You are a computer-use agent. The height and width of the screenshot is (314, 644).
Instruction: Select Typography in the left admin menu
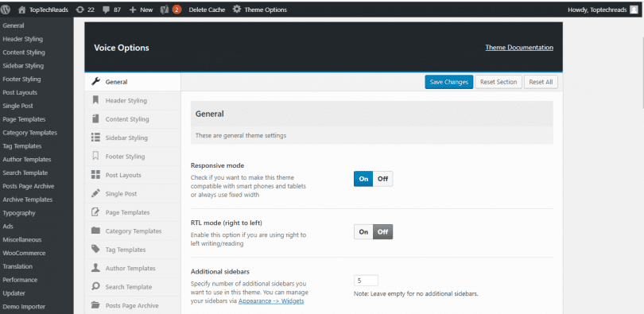coord(19,212)
